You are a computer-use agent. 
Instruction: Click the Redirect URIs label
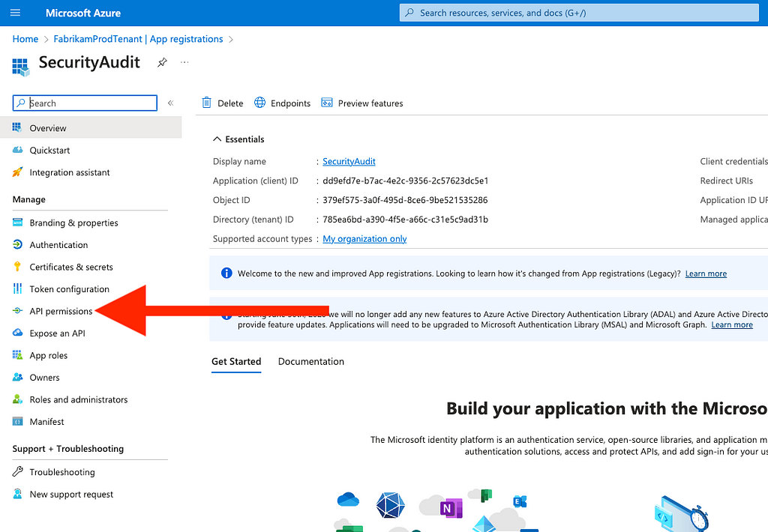[726, 181]
